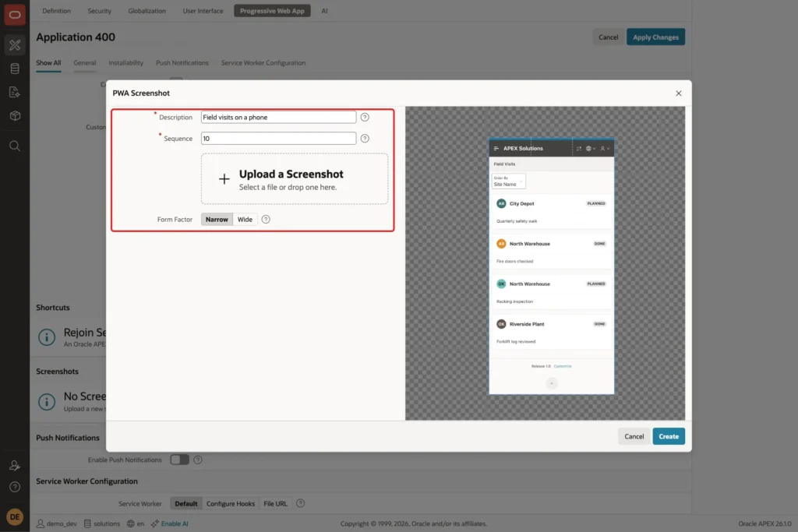Click the Upload a Screenshot drop zone
The image size is (798, 532).
295,179
